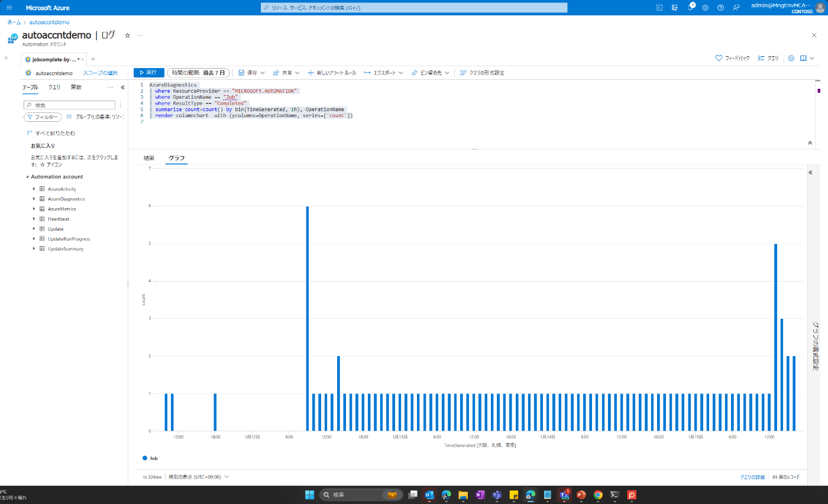Viewport: 828px width, 504px height.
Task: Open the Windows Start menu
Action: pos(309,495)
